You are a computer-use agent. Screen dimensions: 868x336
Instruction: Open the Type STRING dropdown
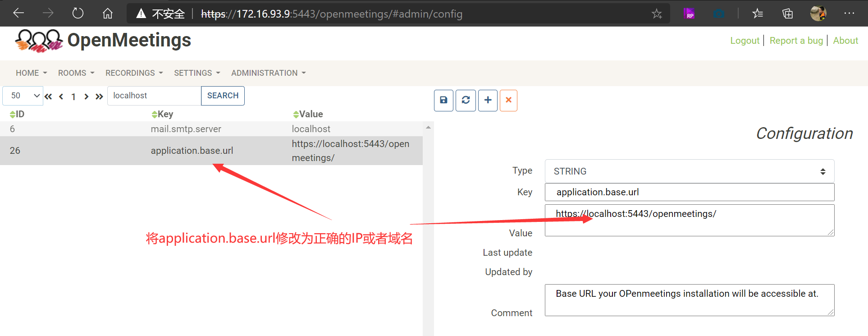[x=690, y=171]
